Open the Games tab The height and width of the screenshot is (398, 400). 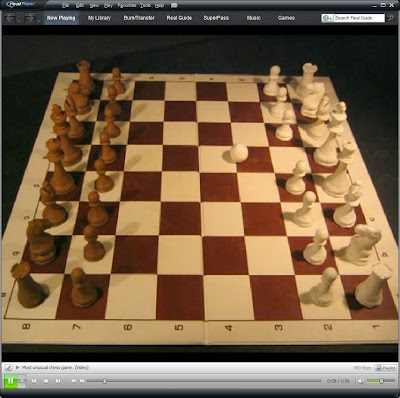(286, 18)
